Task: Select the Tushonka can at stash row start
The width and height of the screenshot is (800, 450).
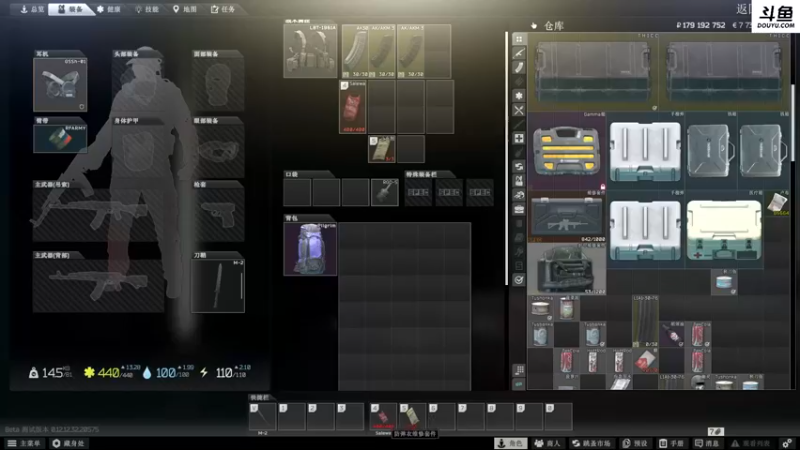Action: coord(541,308)
